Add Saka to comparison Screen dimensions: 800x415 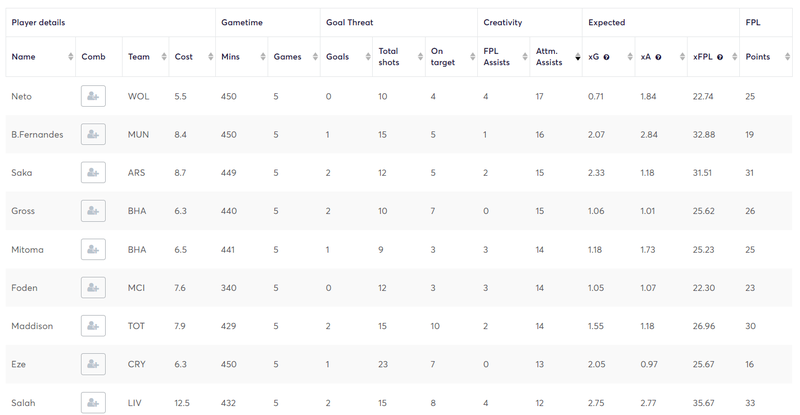93,173
